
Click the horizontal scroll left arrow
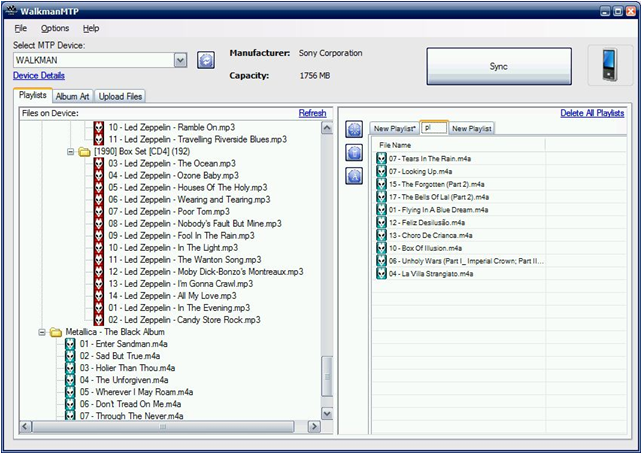25,427
